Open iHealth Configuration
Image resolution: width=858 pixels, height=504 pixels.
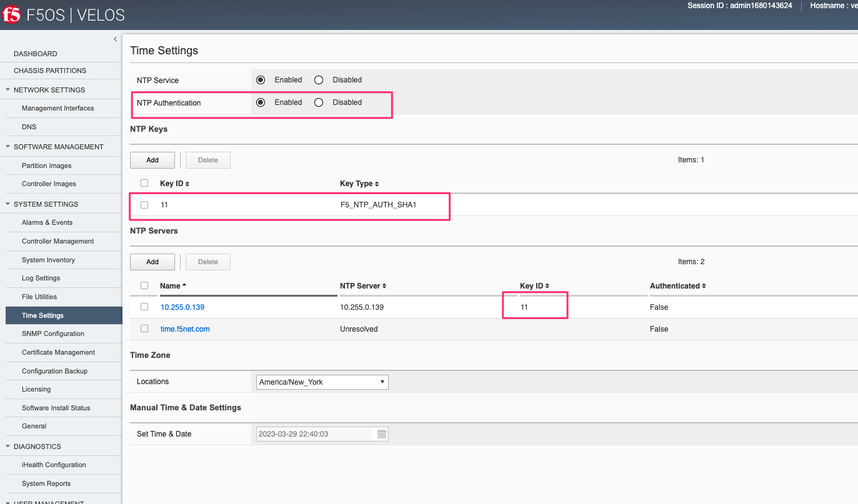pos(54,465)
